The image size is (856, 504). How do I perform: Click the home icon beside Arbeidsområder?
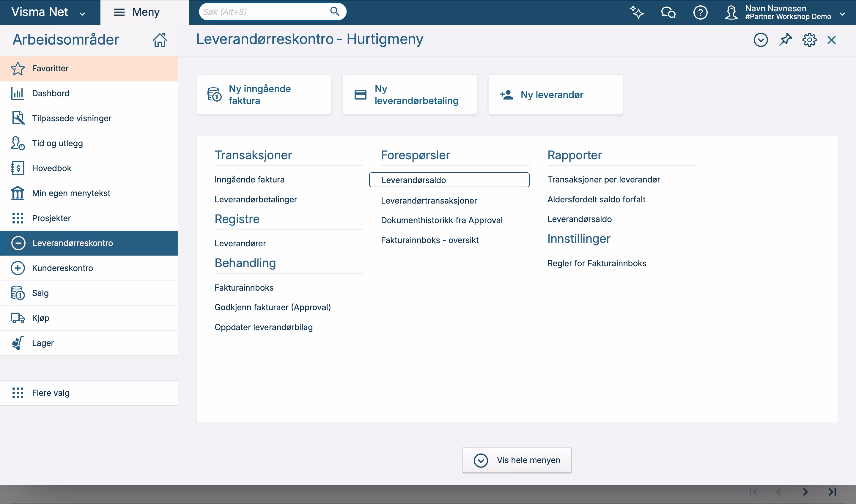pyautogui.click(x=160, y=40)
